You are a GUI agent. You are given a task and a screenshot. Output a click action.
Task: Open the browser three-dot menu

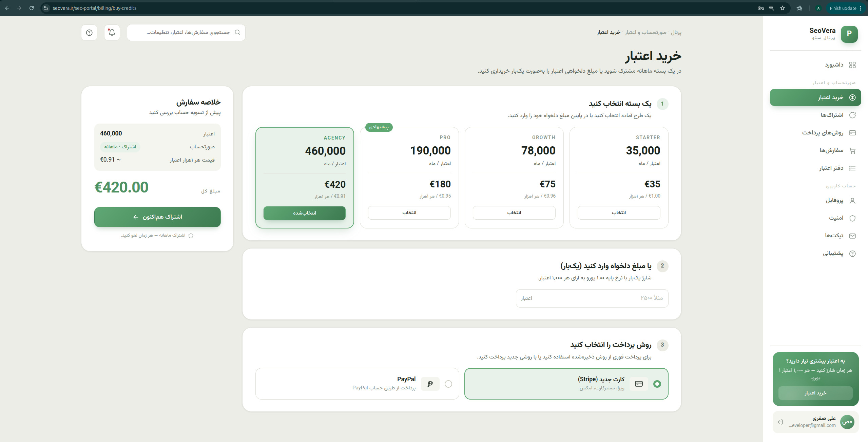(861, 8)
